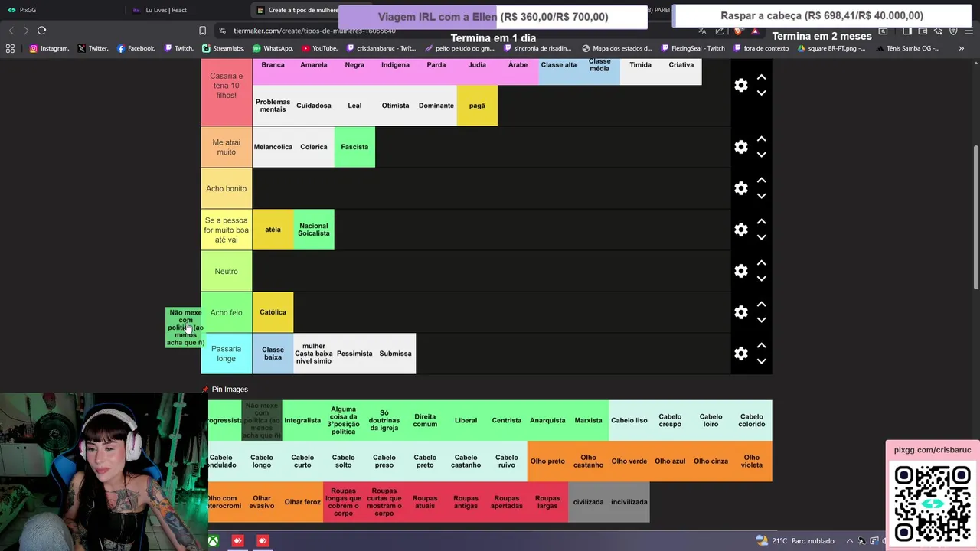Open the weather widget showing 21°C
980x551 pixels.
[795, 541]
